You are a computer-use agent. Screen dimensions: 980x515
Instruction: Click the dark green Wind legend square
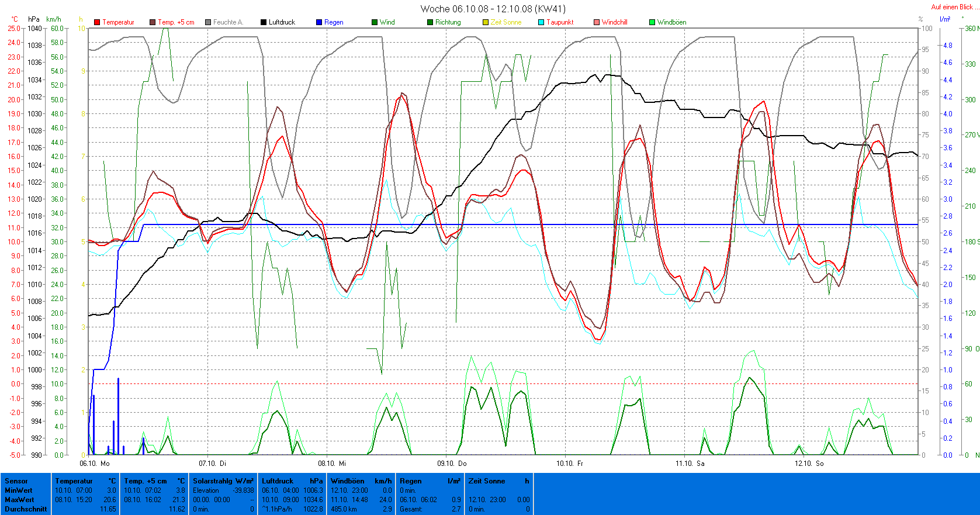coord(375,22)
